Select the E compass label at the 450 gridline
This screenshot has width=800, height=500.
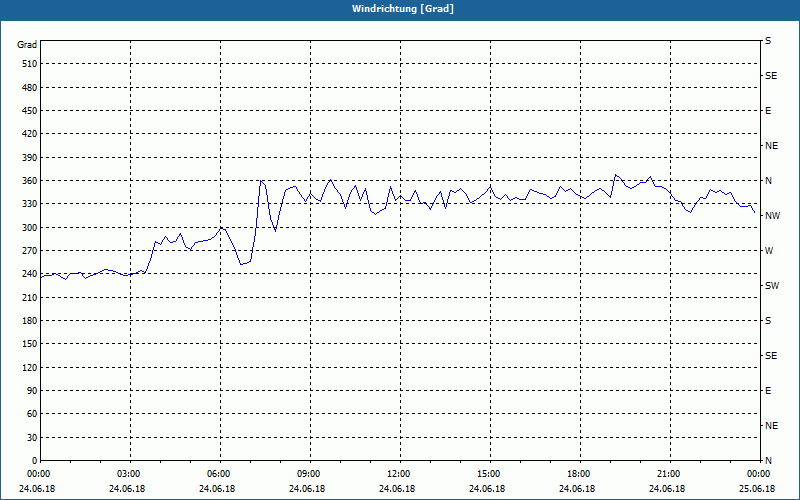point(768,111)
